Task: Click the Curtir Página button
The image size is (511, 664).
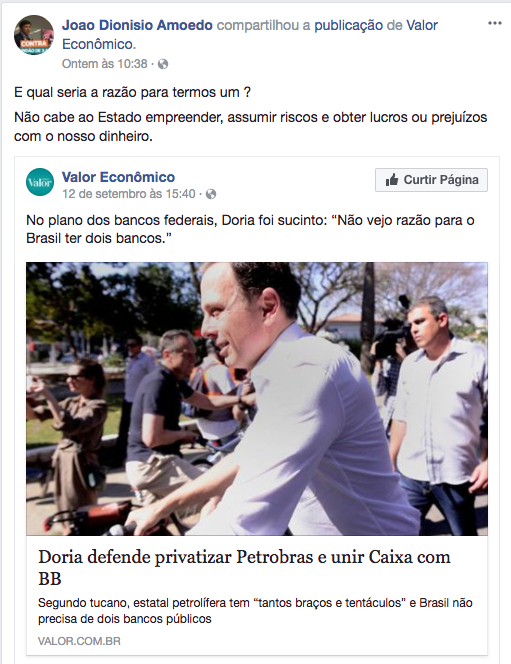Action: pyautogui.click(x=431, y=180)
